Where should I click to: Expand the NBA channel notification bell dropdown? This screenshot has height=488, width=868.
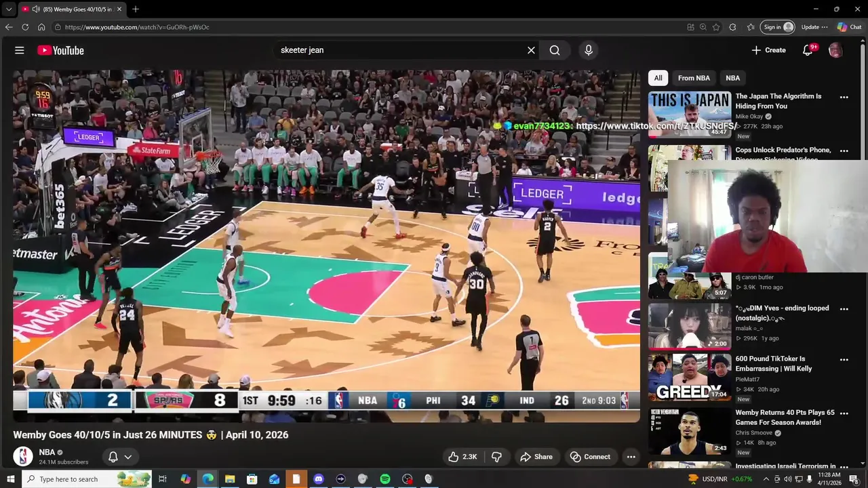coord(119,457)
